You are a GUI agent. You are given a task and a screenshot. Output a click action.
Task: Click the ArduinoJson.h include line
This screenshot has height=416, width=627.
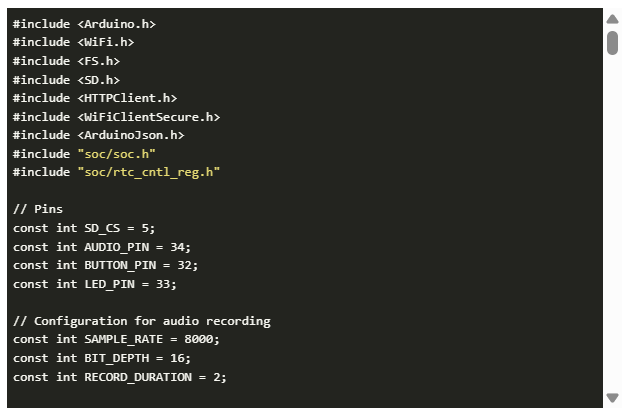[98, 135]
